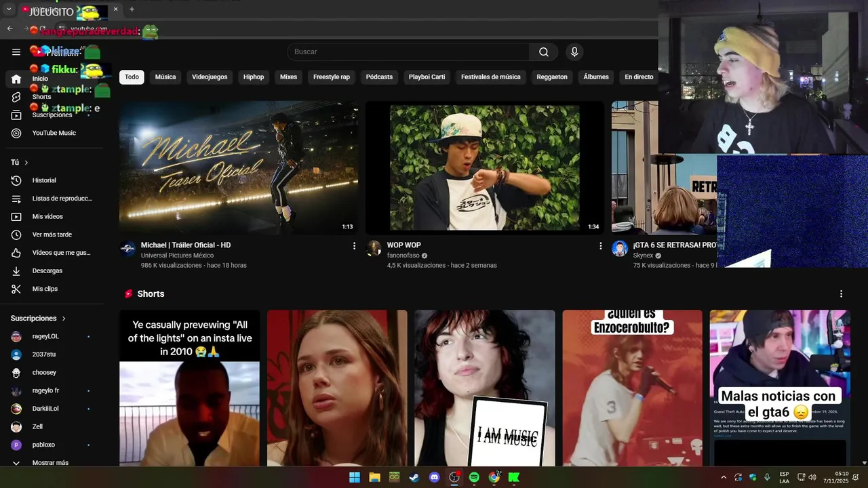
Task: Select the Videojuegos filter chip
Action: (x=210, y=77)
